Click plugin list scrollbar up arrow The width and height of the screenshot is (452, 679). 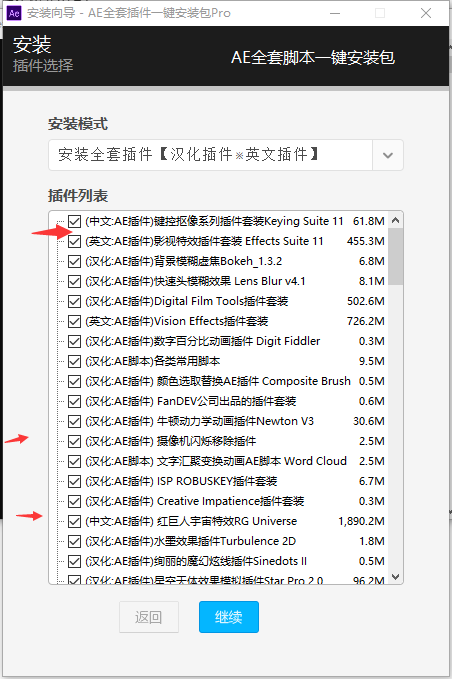point(395,220)
